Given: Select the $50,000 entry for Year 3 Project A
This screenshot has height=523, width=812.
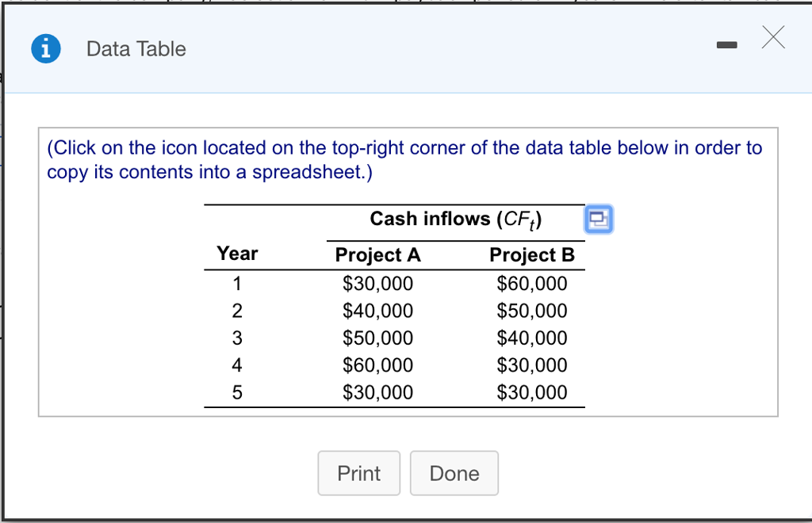Looking at the screenshot, I should point(378,338).
